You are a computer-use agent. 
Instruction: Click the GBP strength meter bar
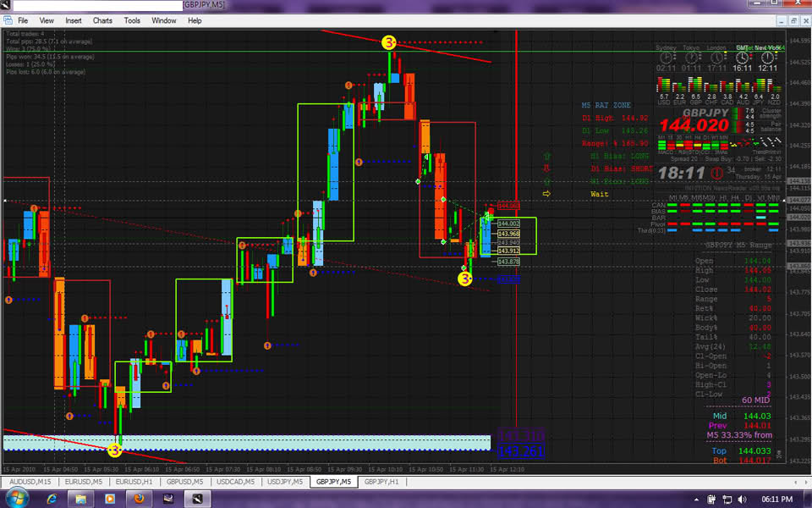(696, 85)
